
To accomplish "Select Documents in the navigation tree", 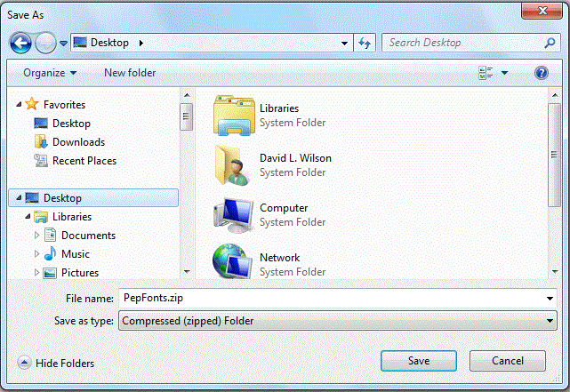I will [88, 236].
